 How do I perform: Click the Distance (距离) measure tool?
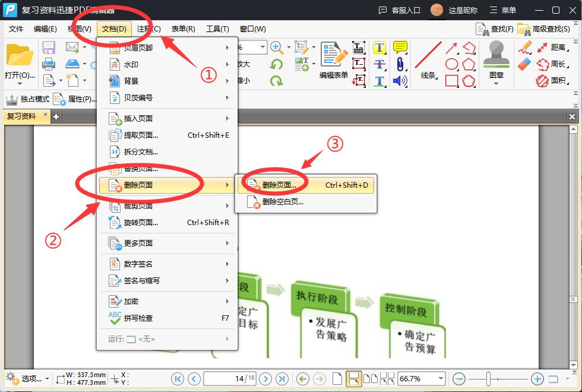point(552,48)
